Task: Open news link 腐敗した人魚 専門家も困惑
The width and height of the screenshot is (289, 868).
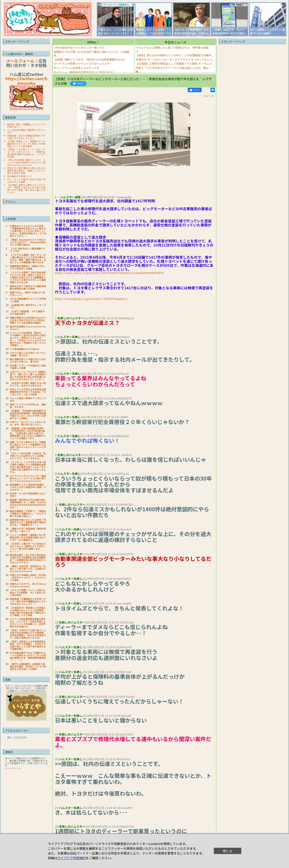Action: (x=172, y=50)
